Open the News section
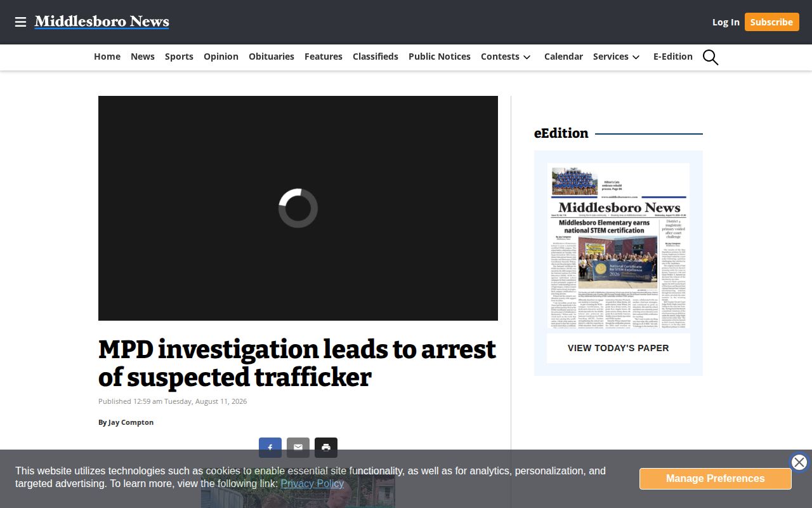The height and width of the screenshot is (508, 812). pyautogui.click(x=143, y=57)
